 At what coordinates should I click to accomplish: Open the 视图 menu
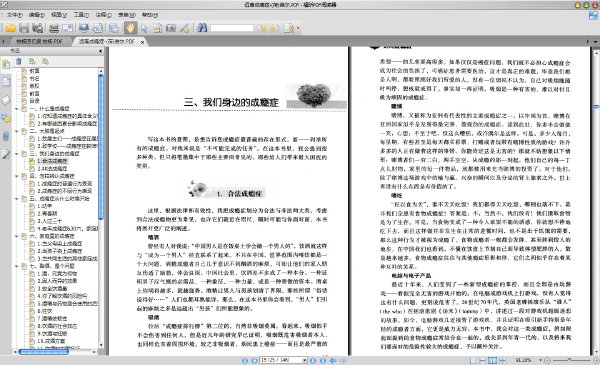pos(59,15)
